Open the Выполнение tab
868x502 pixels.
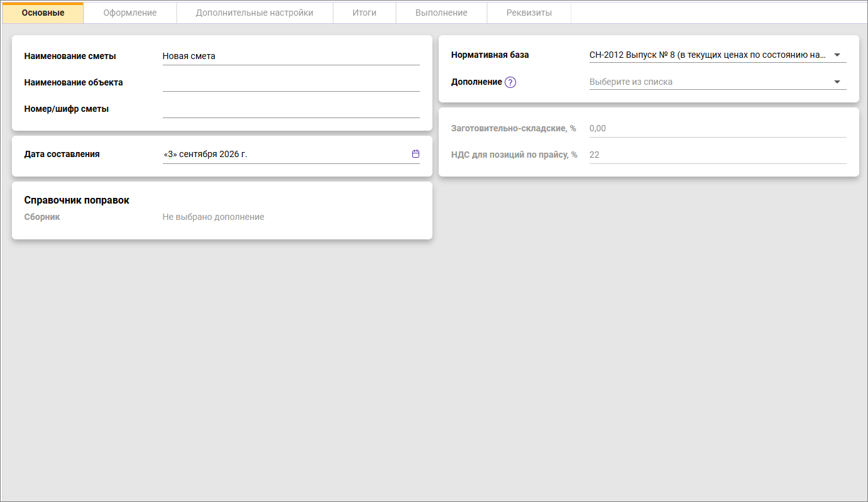point(441,13)
